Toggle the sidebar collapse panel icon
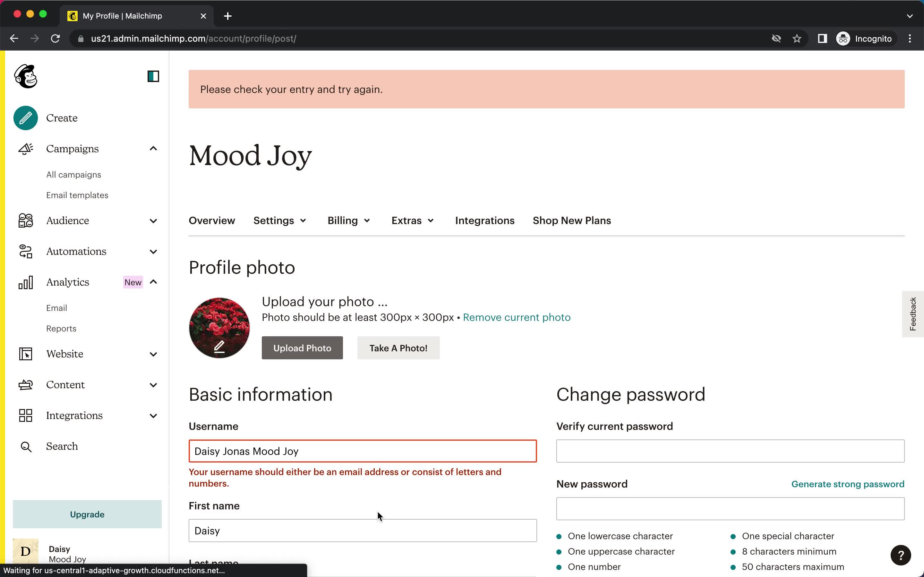924x577 pixels. 153,76
